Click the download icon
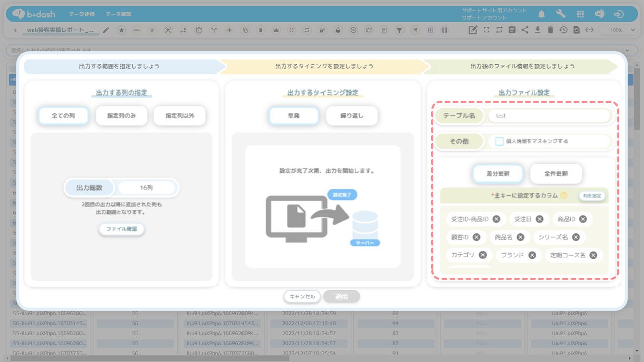Image resolution: width=644 pixels, height=362 pixels. point(538,30)
